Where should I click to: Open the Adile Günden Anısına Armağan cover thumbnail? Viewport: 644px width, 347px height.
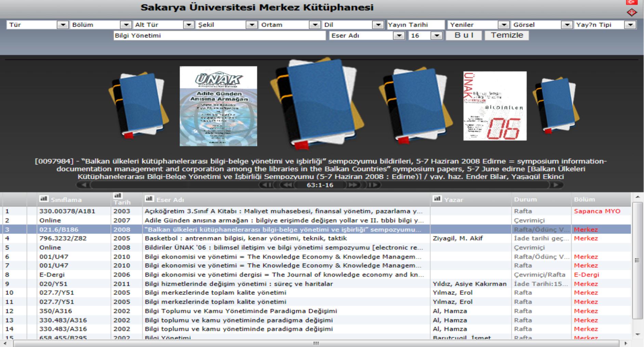coord(218,106)
